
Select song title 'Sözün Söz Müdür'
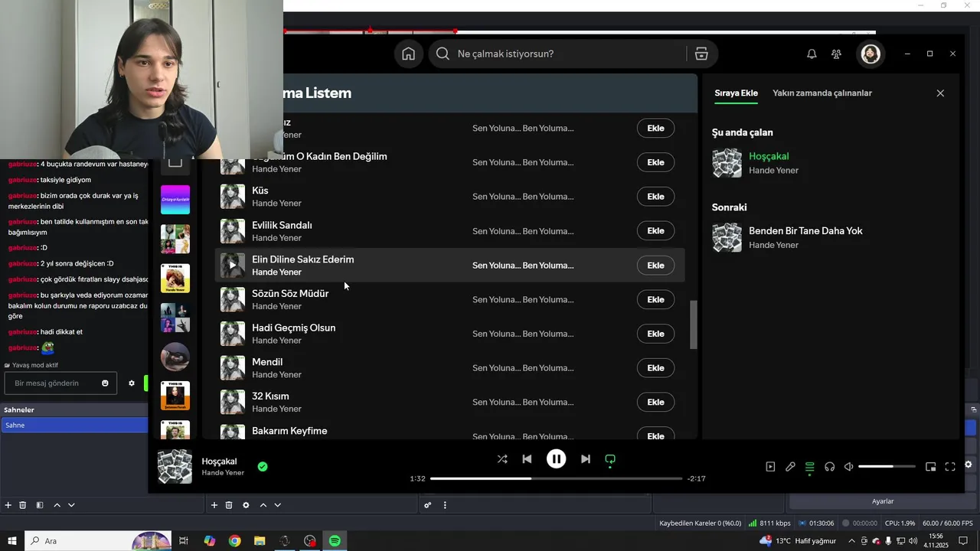click(290, 293)
